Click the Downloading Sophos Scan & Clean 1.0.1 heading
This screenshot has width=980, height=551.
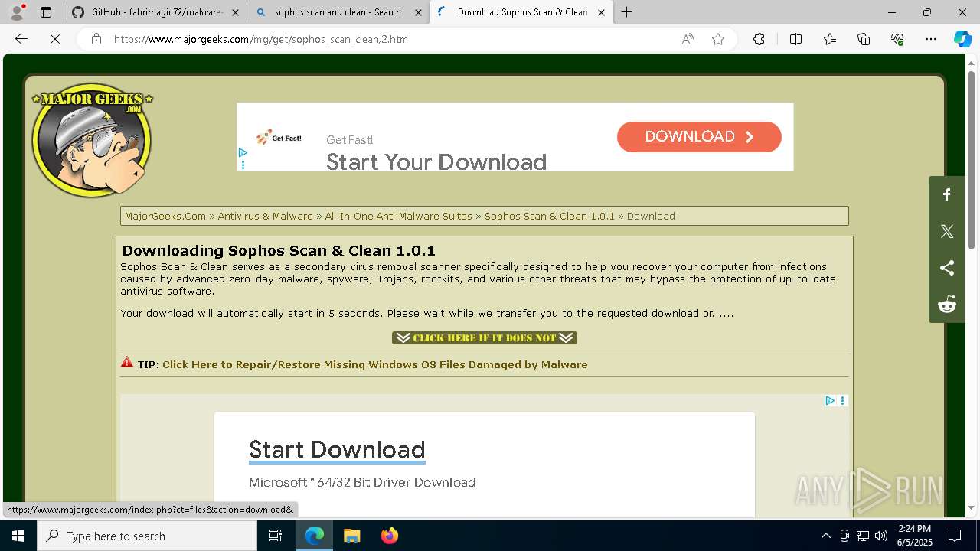point(279,250)
